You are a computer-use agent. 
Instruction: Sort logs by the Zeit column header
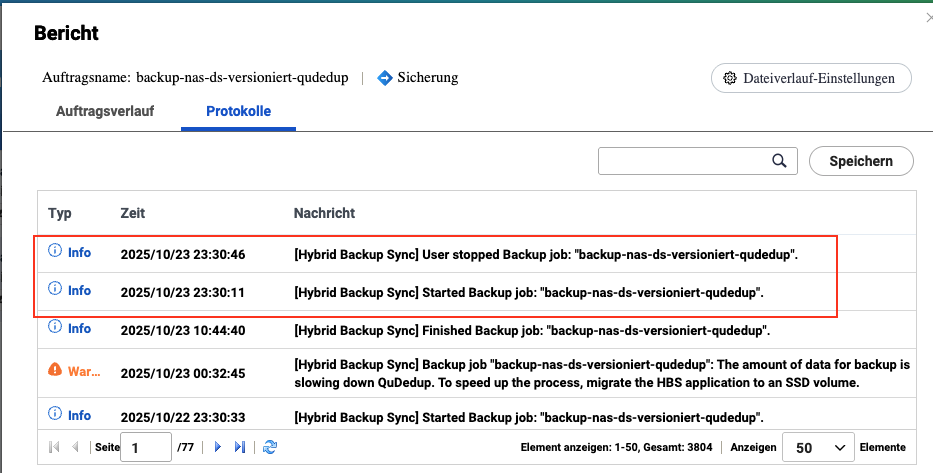click(x=133, y=213)
